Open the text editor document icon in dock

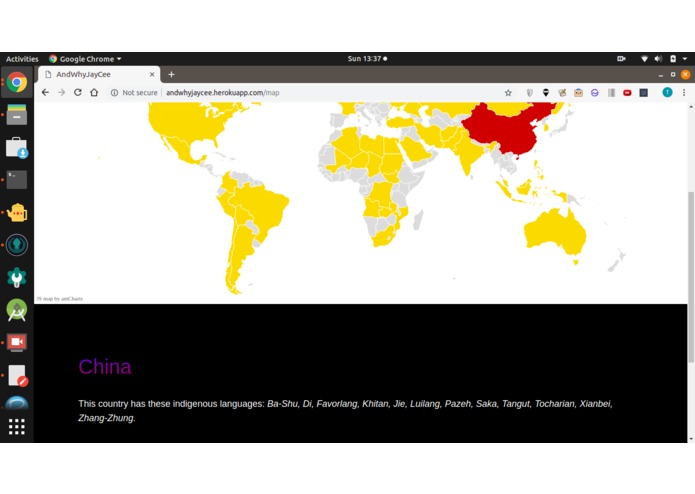17,375
